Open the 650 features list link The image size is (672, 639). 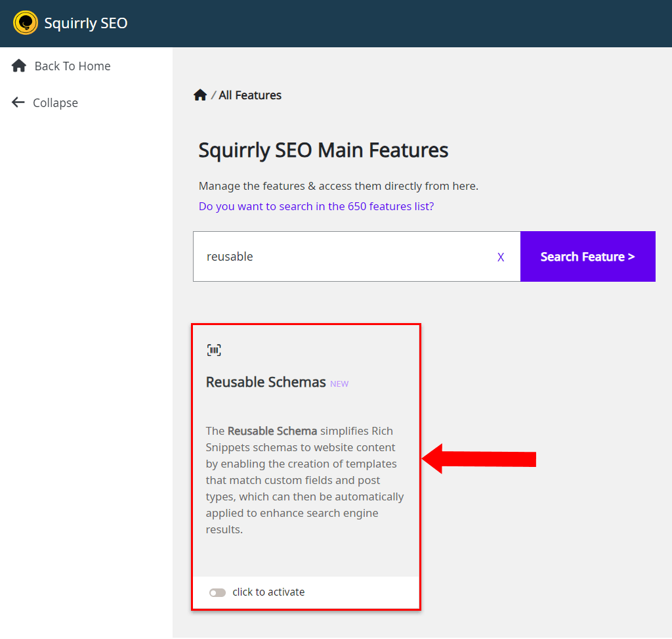tap(316, 206)
